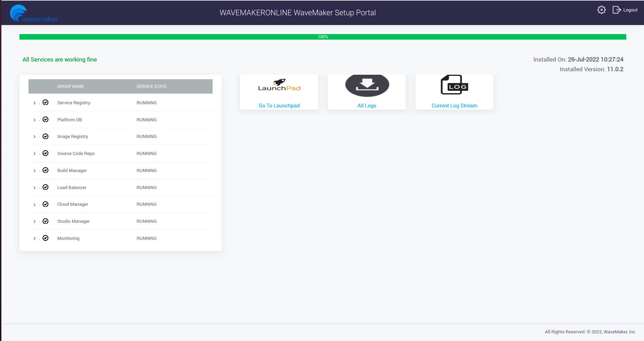
Task: Open the Current Log Stream link
Action: 454,106
